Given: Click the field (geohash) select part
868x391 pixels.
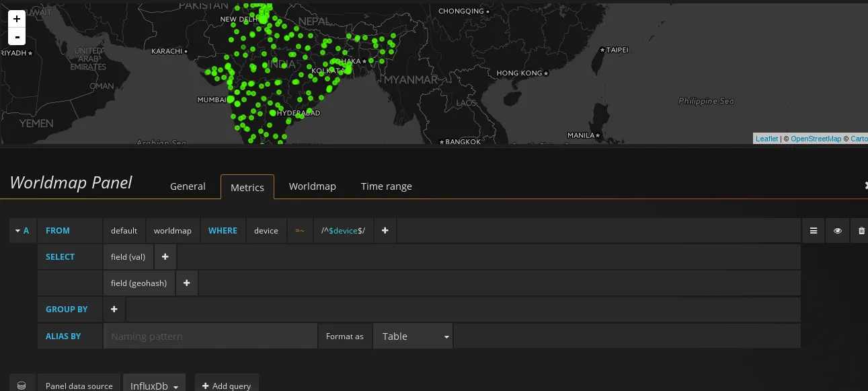Looking at the screenshot, I should tap(139, 283).
